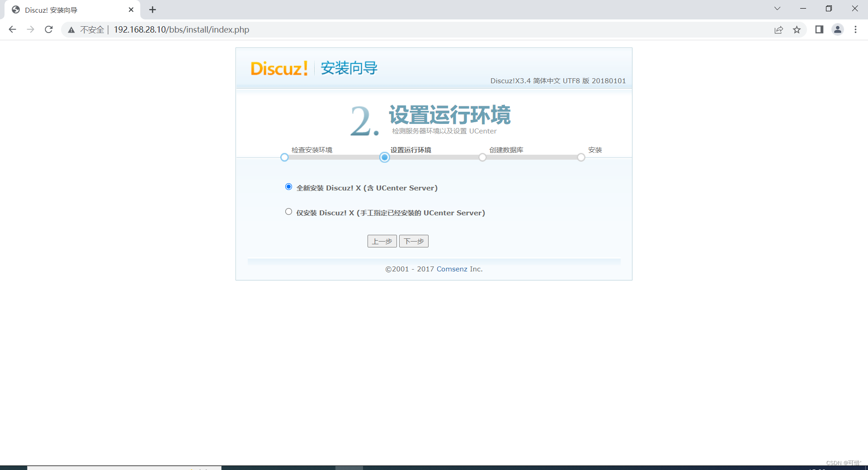Click the 仅安装 Discuz! X option label
The image size is (868, 470).
click(391, 213)
